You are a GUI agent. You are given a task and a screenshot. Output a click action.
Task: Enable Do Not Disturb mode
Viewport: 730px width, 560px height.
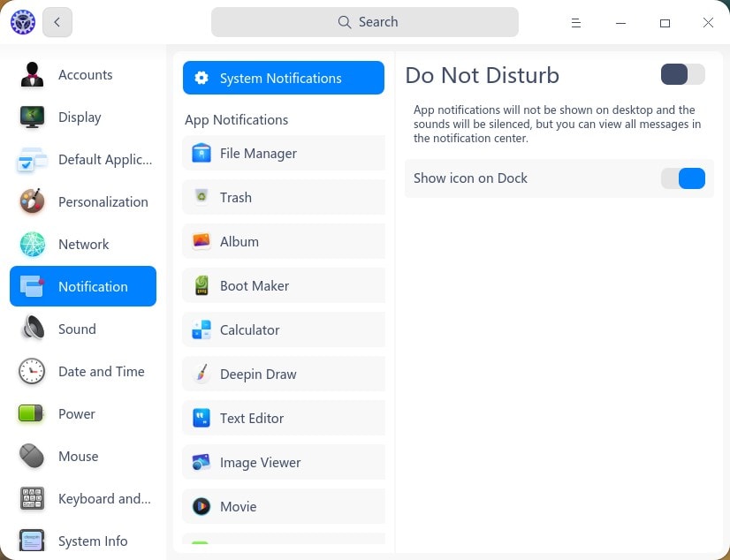point(682,74)
